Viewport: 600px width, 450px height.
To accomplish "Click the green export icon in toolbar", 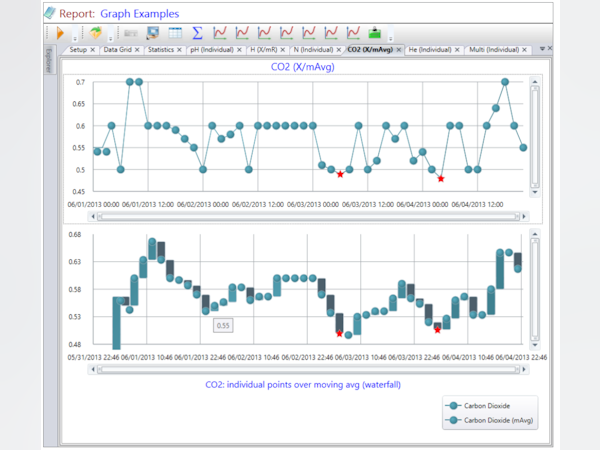I will [375, 33].
